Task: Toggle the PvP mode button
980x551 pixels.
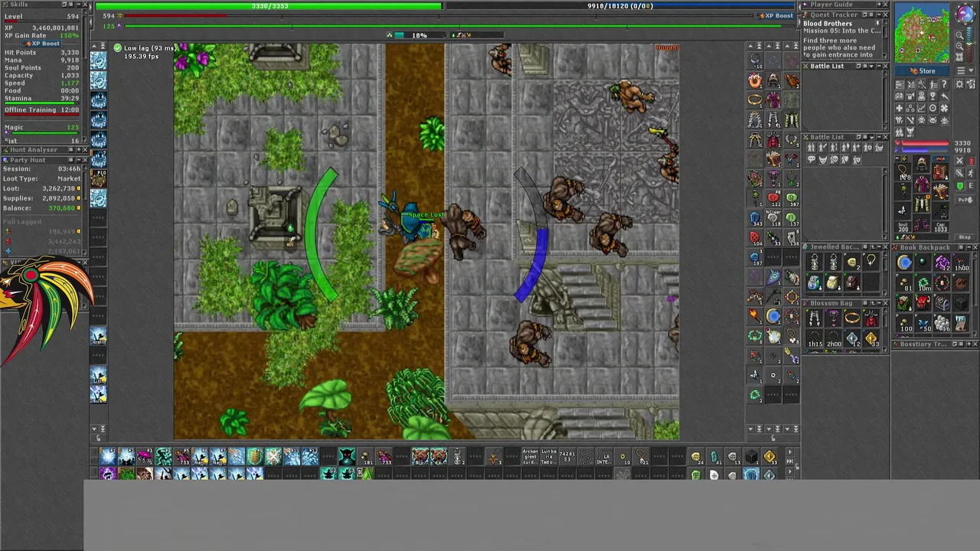Action: (965, 200)
